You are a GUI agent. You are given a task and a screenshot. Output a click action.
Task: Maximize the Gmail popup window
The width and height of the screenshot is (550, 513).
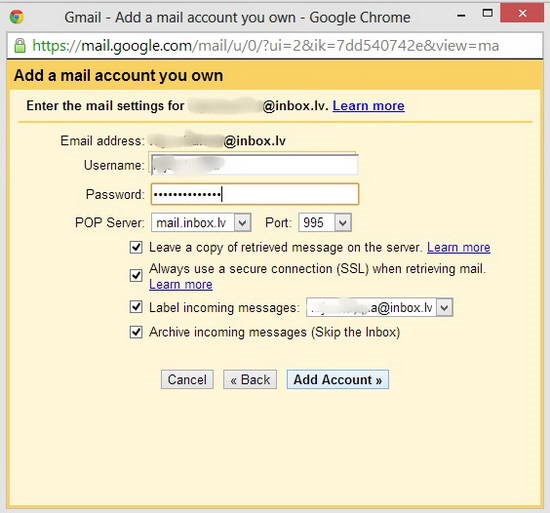point(488,14)
